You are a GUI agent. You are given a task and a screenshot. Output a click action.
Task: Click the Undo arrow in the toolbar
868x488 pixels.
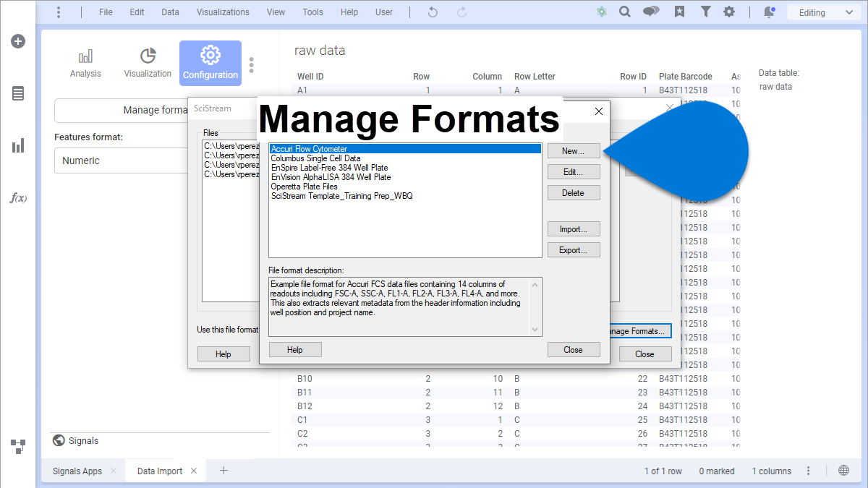(433, 12)
